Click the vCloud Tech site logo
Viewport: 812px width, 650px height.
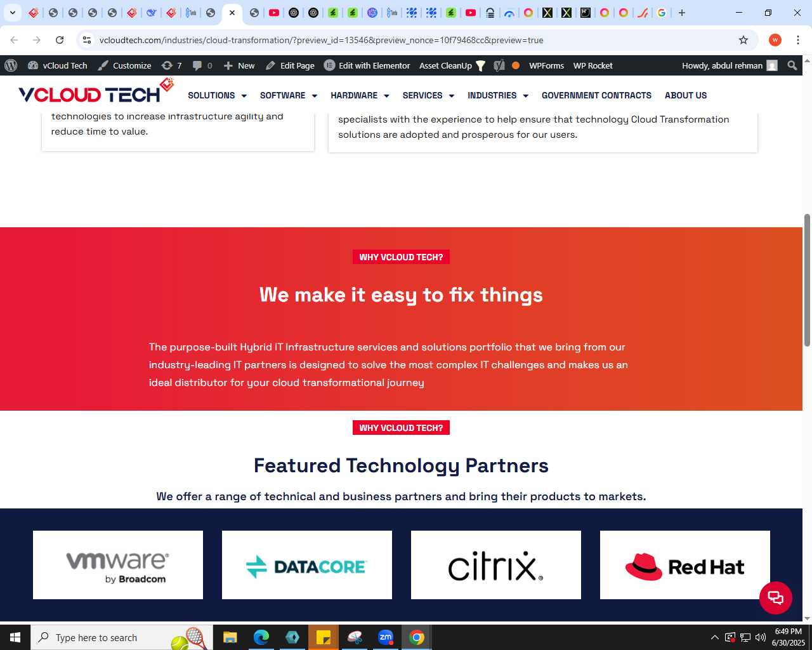(x=96, y=91)
